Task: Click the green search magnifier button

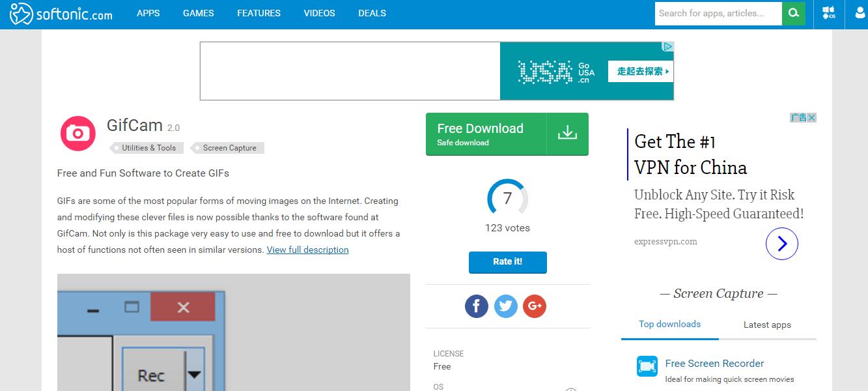Action: pos(794,13)
